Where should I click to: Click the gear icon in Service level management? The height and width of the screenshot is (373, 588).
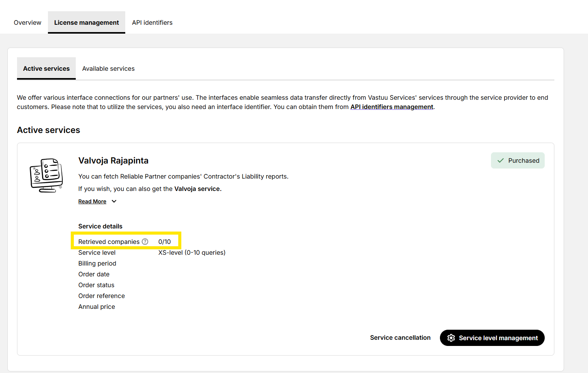451,338
